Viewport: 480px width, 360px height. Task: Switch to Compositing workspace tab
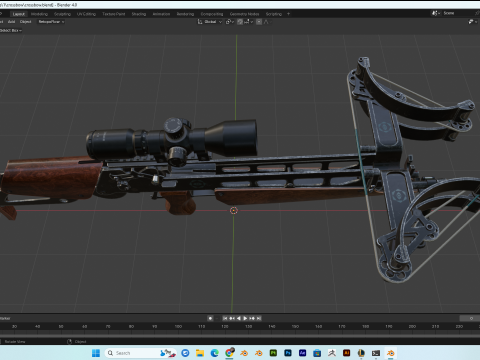pos(212,14)
